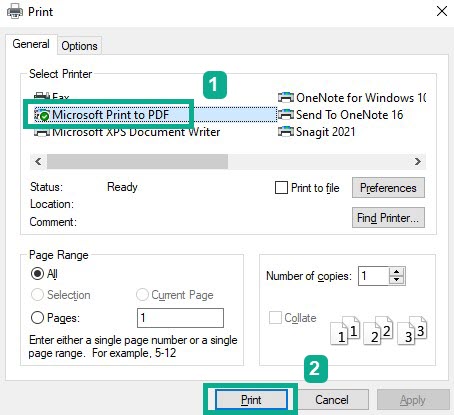Image resolution: width=454 pixels, height=415 pixels.
Task: Click the collate page order illustration
Action: pyautogui.click(x=378, y=330)
